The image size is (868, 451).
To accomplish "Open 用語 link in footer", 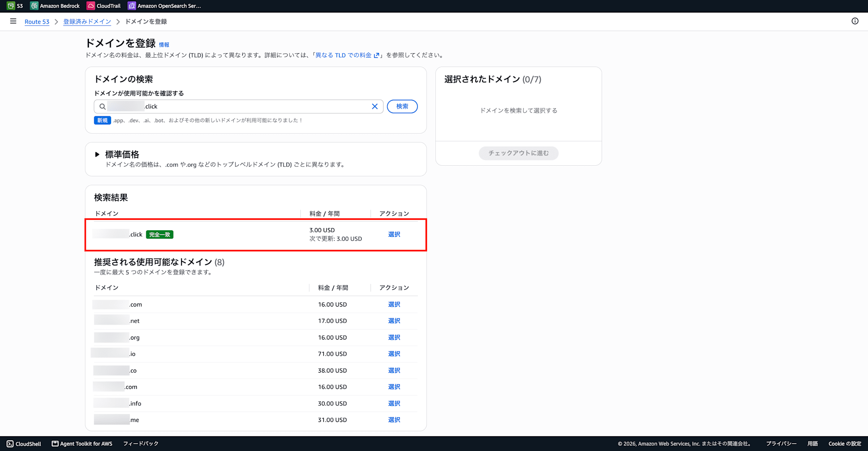I will tap(812, 444).
